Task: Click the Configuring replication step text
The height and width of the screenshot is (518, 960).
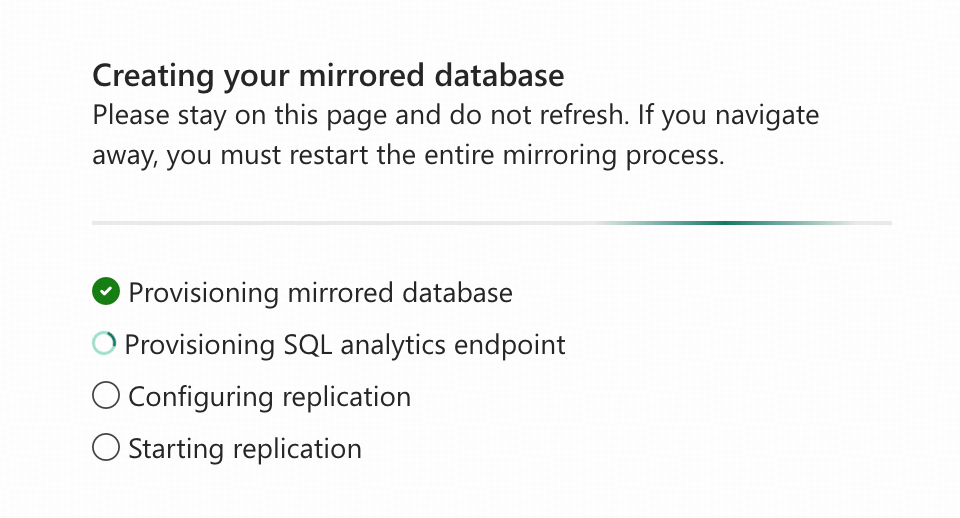Action: pyautogui.click(x=269, y=397)
